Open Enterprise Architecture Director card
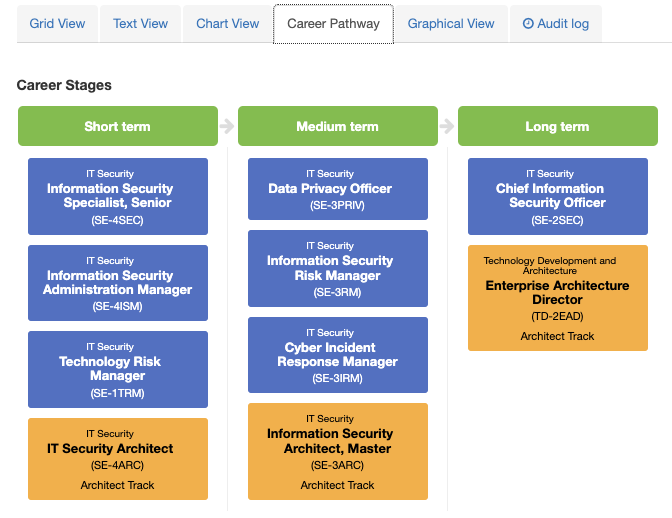Image resolution: width=672 pixels, height=518 pixels. (557, 298)
